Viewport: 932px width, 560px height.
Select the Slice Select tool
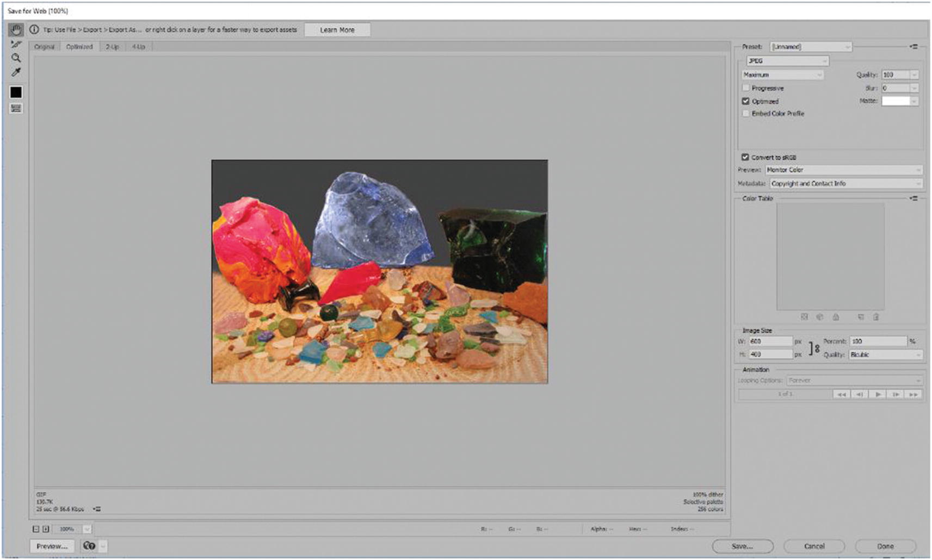(15, 45)
